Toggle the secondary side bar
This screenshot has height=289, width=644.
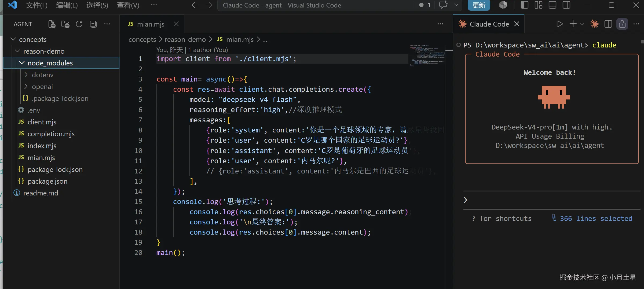coord(566,5)
